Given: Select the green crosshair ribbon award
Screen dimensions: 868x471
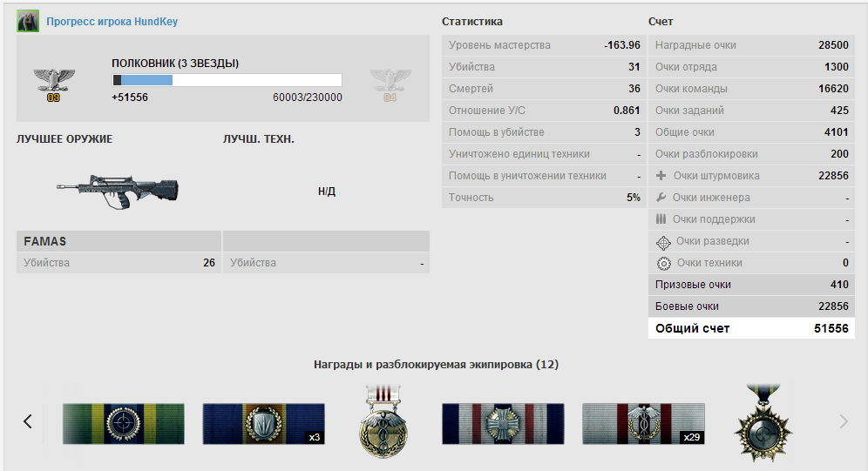Looking at the screenshot, I should click(124, 423).
